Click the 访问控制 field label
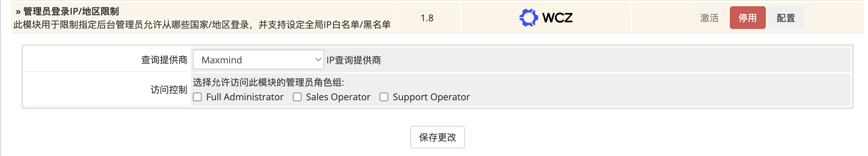 [168, 90]
